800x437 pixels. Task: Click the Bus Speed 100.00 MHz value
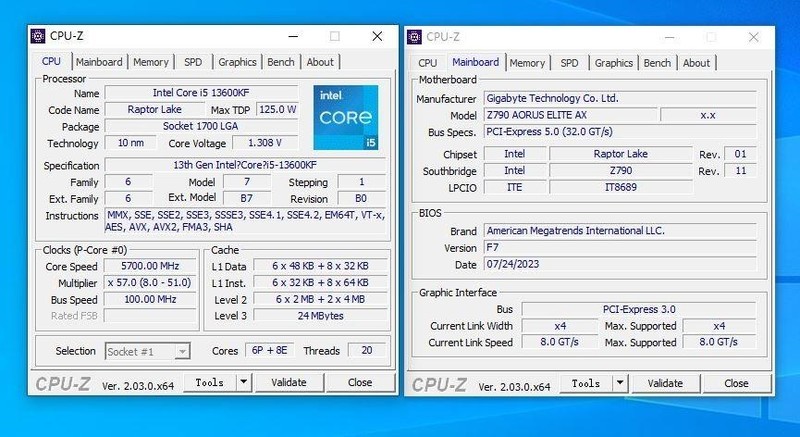click(x=150, y=299)
